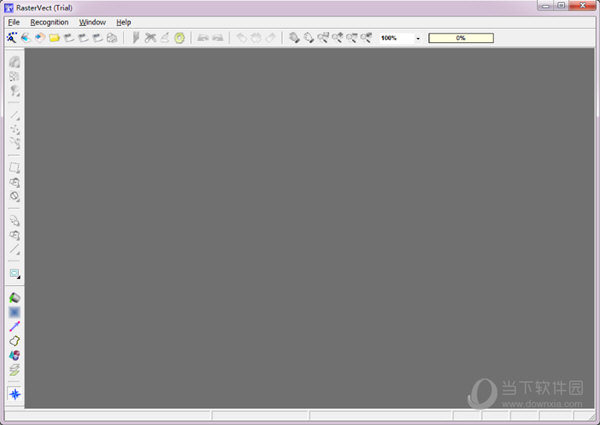This screenshot has width=600, height=425.
Task: Open the Help menu
Action: (124, 22)
